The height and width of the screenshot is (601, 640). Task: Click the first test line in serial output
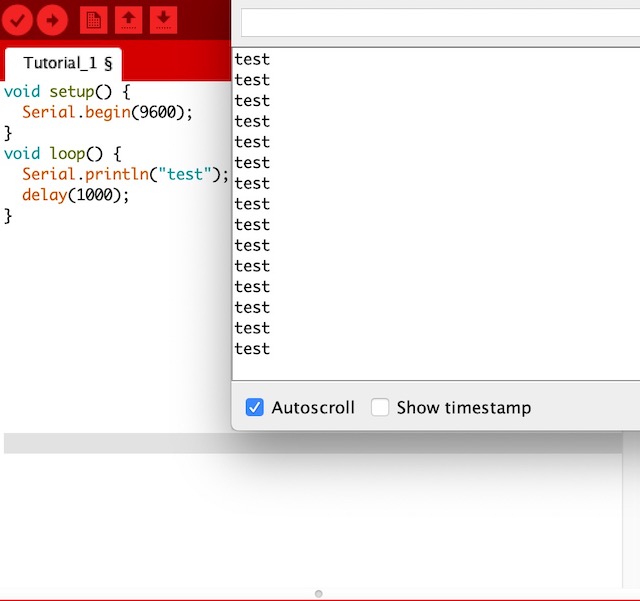[252, 60]
